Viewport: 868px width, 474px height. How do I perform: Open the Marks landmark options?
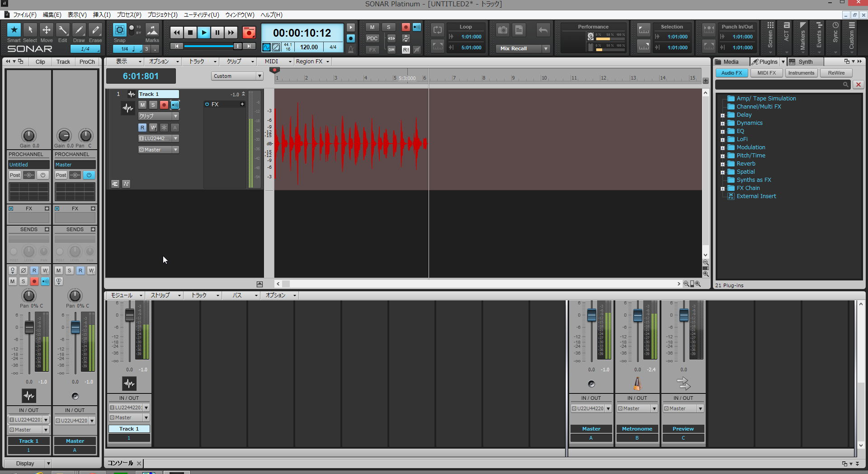[x=152, y=30]
